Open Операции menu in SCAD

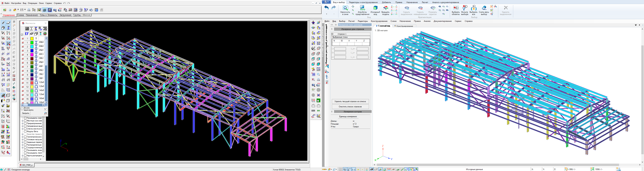pyautogui.click(x=33, y=3)
